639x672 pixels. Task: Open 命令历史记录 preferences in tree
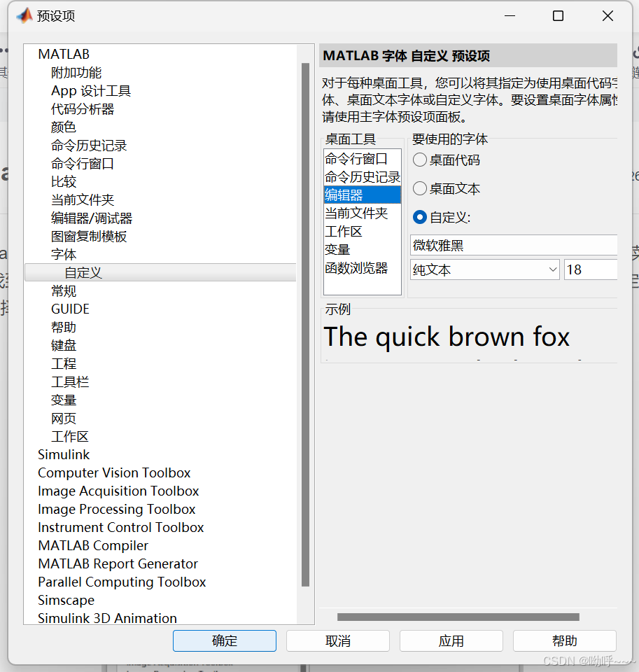click(x=89, y=146)
